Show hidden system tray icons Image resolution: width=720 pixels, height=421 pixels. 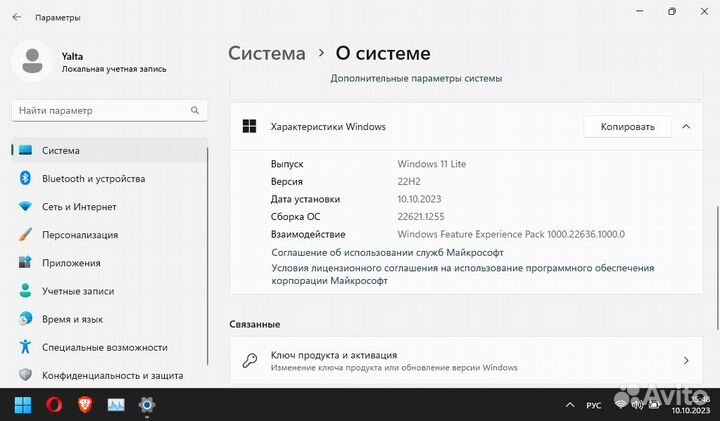click(570, 404)
